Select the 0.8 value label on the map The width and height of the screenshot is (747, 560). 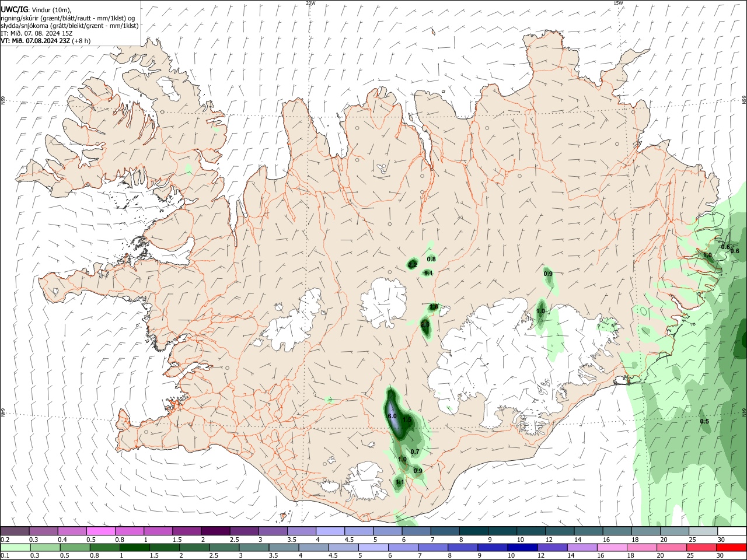[431, 259]
